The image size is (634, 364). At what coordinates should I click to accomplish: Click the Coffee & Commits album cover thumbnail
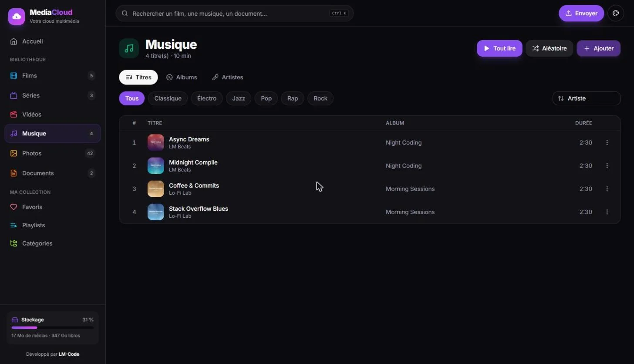pos(156,189)
